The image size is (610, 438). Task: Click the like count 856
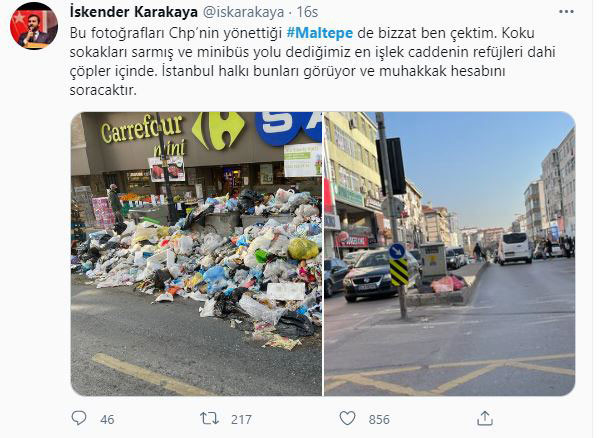tap(379, 419)
